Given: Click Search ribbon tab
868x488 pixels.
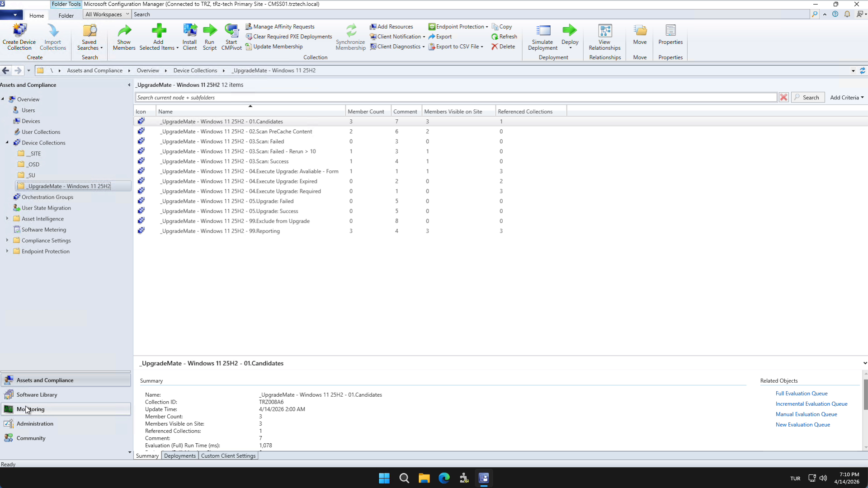Looking at the screenshot, I should (x=142, y=14).
